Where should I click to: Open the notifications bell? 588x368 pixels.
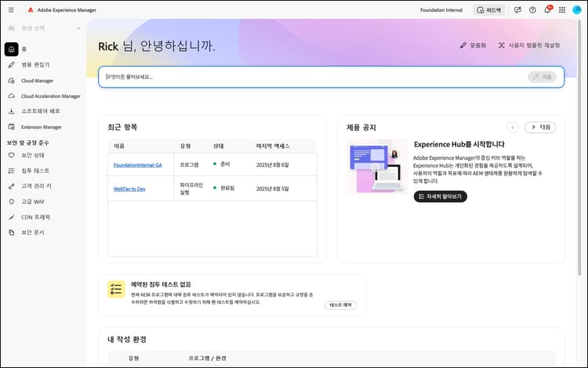click(547, 10)
